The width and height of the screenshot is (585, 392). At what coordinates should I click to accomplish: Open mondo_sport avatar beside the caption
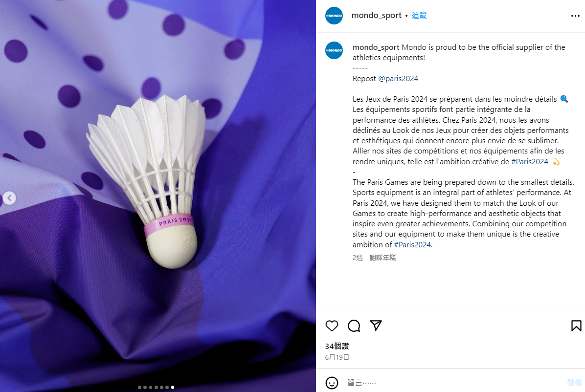[334, 50]
